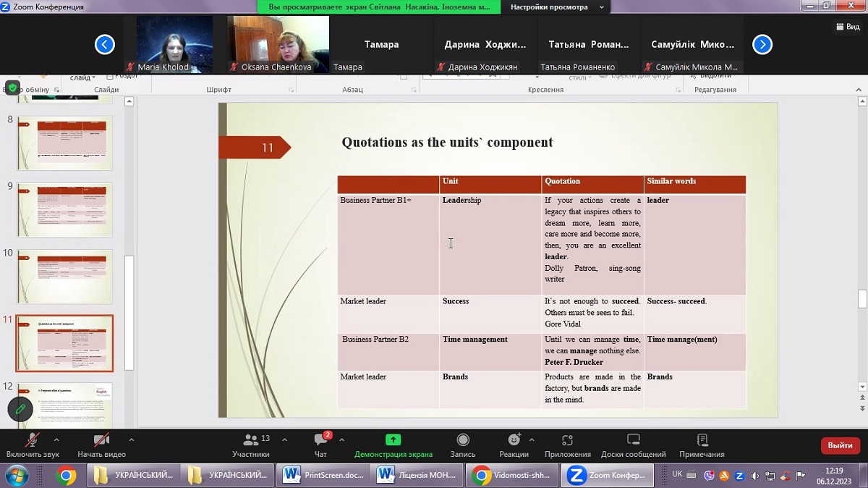Expand video options arrow next to camera
Image resolution: width=868 pixels, height=488 pixels.
coord(131,439)
